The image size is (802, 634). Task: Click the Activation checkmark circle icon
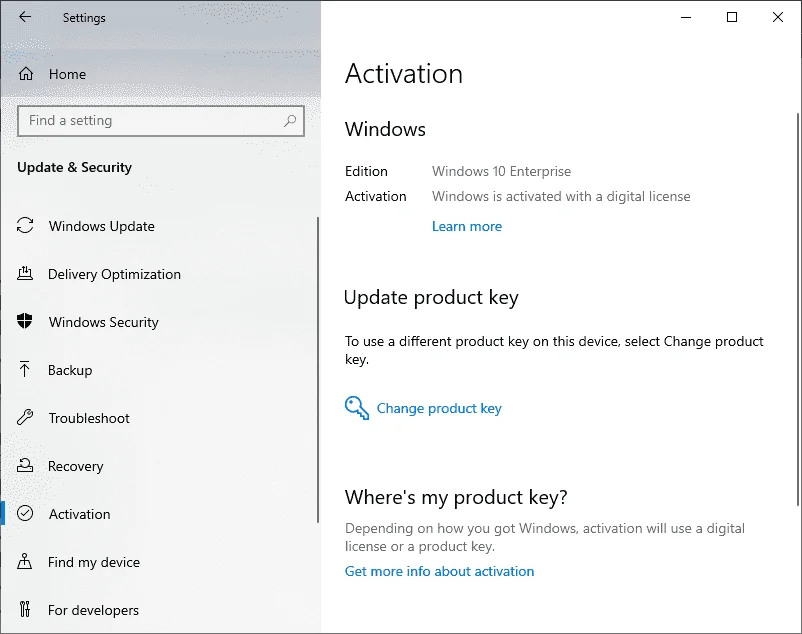tap(25, 513)
